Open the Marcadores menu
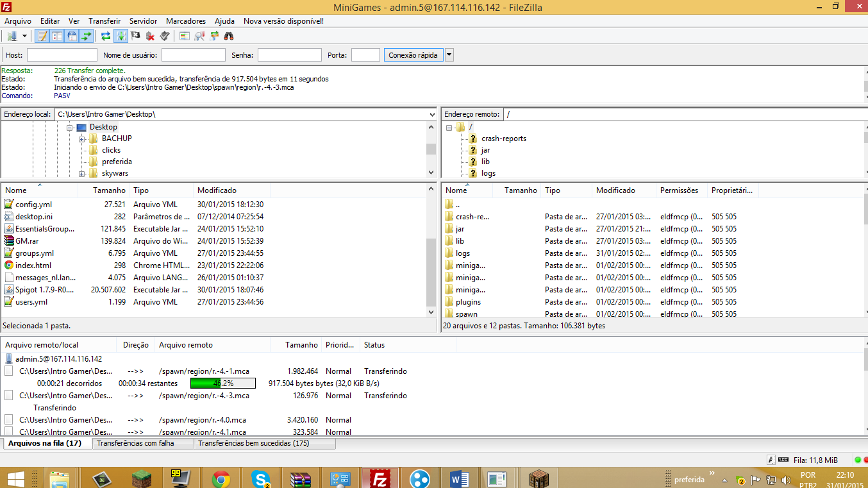 pyautogui.click(x=186, y=21)
